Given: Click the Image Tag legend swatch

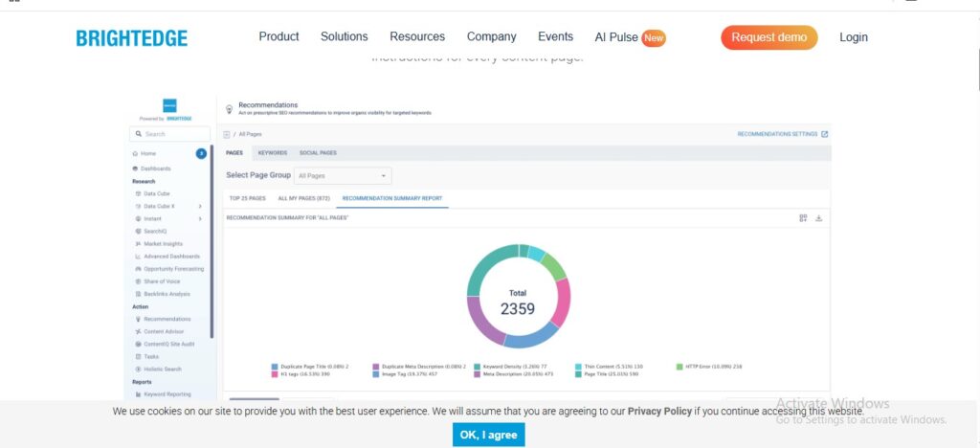Looking at the screenshot, I should point(375,374).
